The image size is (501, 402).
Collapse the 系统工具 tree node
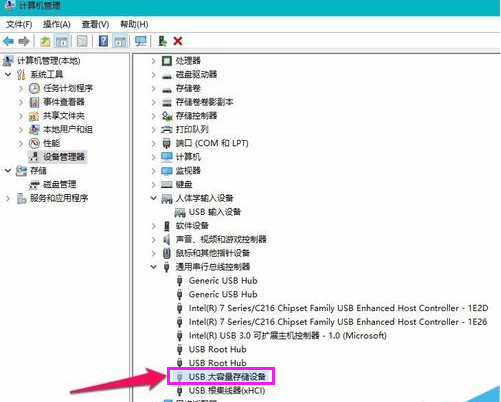click(x=8, y=74)
